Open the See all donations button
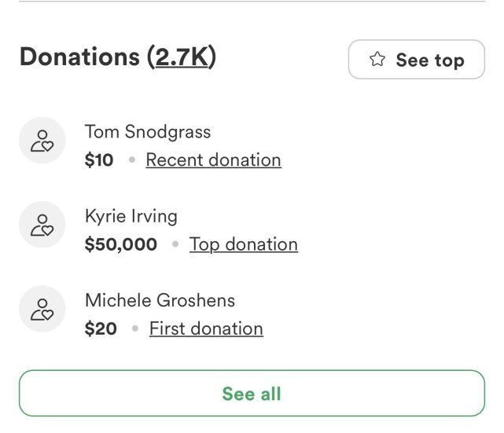 pos(252,393)
